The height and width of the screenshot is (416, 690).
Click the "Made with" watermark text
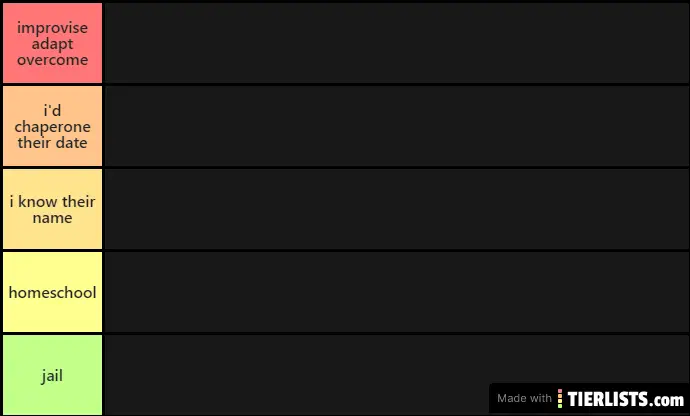point(524,398)
